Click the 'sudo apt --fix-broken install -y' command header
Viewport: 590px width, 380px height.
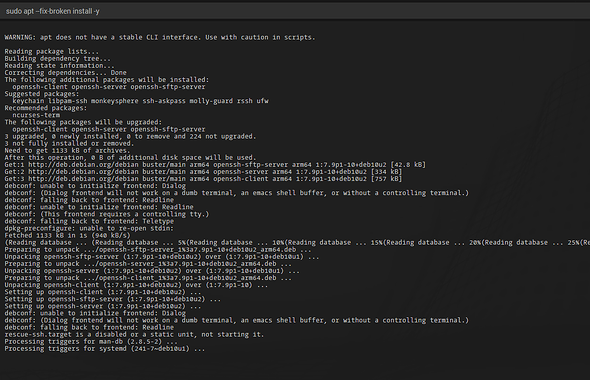click(x=53, y=11)
